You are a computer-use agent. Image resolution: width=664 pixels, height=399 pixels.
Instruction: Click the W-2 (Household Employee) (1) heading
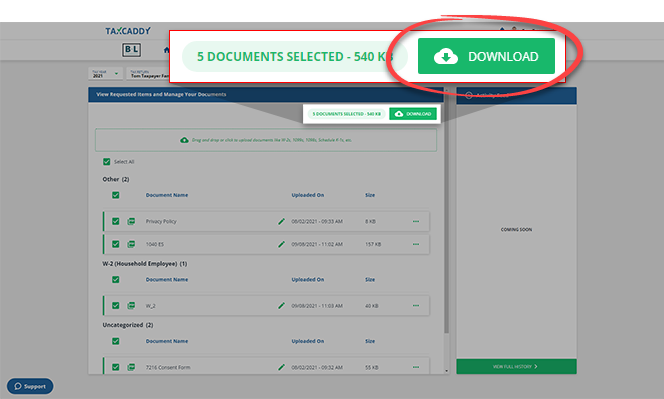(x=144, y=263)
